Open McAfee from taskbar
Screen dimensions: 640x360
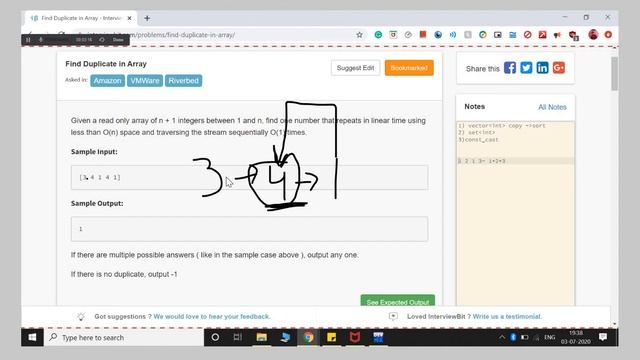point(355,338)
